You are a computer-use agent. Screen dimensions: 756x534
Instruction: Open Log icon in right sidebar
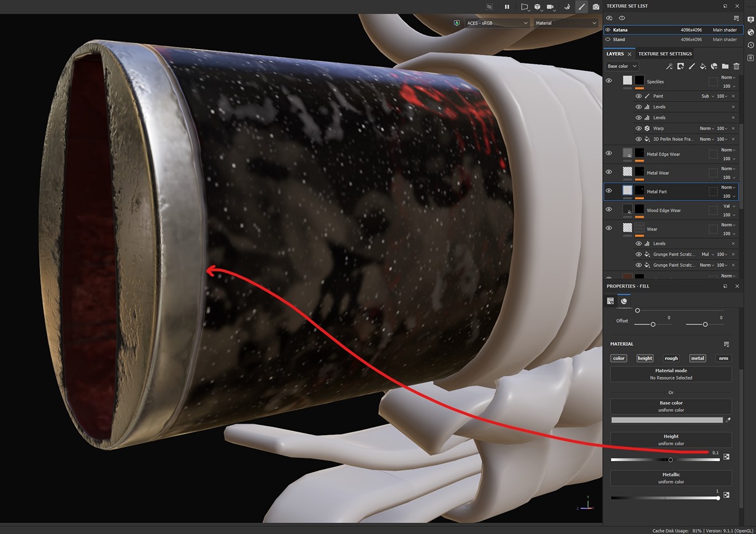click(x=750, y=58)
